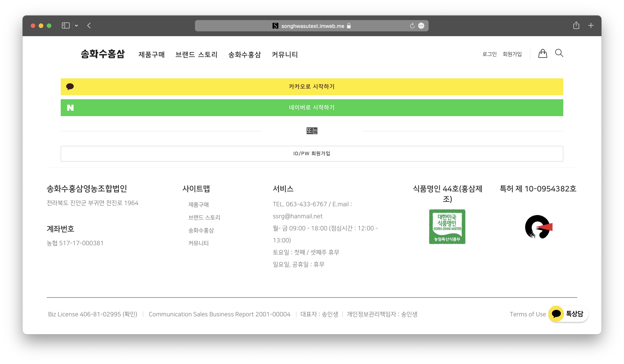This screenshot has height=364, width=624.
Task: Click the 일요일, 공휴일 : 휴무 line
Action: pyautogui.click(x=299, y=265)
